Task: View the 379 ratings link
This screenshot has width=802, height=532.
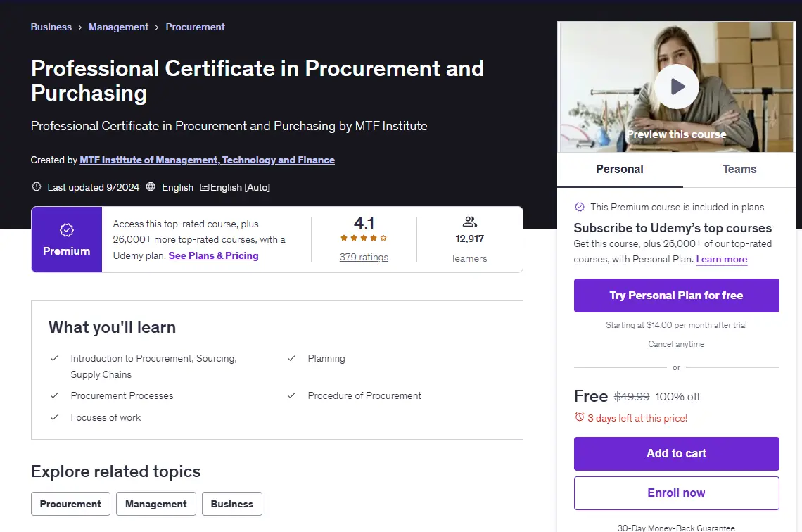Action: (x=364, y=258)
